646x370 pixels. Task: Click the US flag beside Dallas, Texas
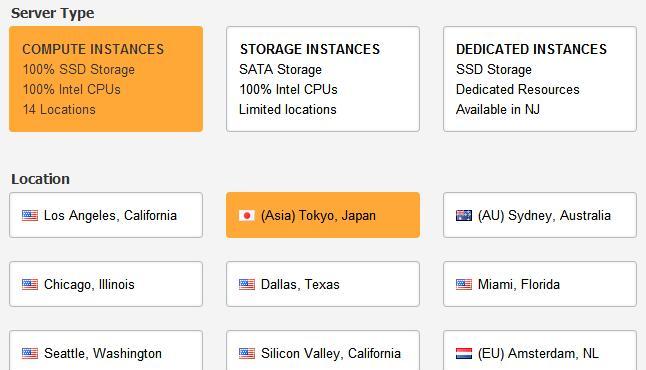247,284
